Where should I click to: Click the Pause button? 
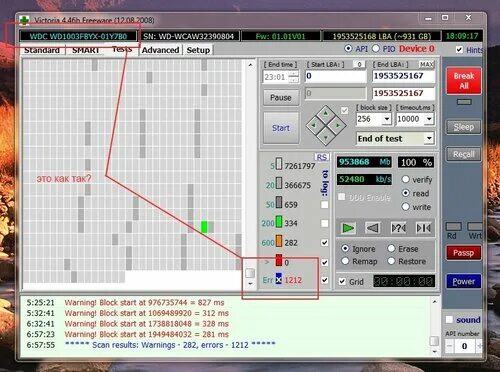pos(281,98)
